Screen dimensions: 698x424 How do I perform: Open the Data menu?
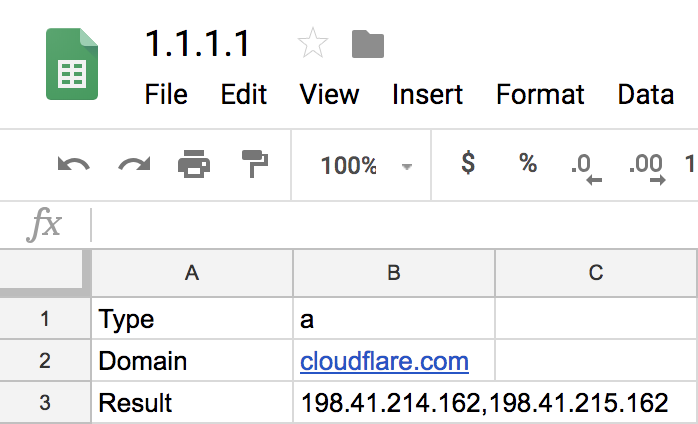[x=645, y=95]
